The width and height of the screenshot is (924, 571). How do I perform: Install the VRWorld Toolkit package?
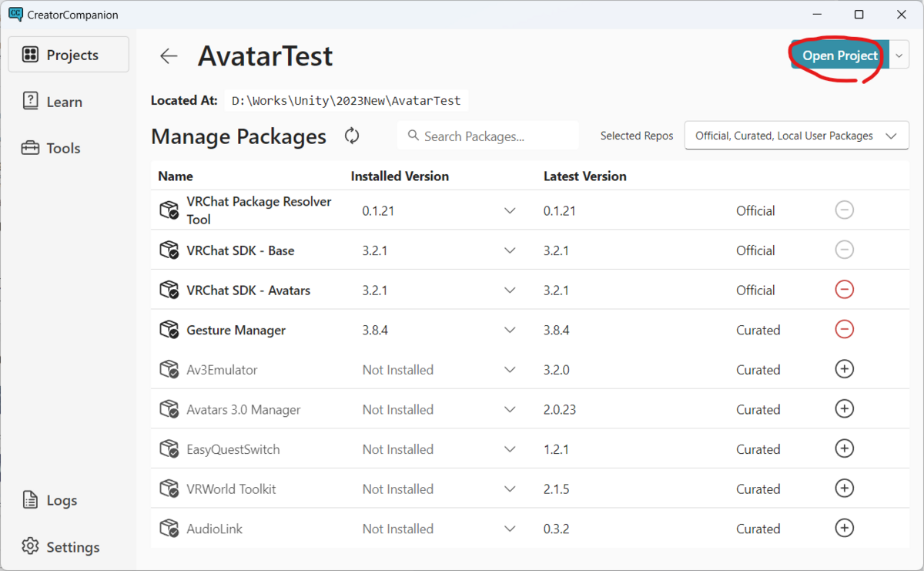844,489
